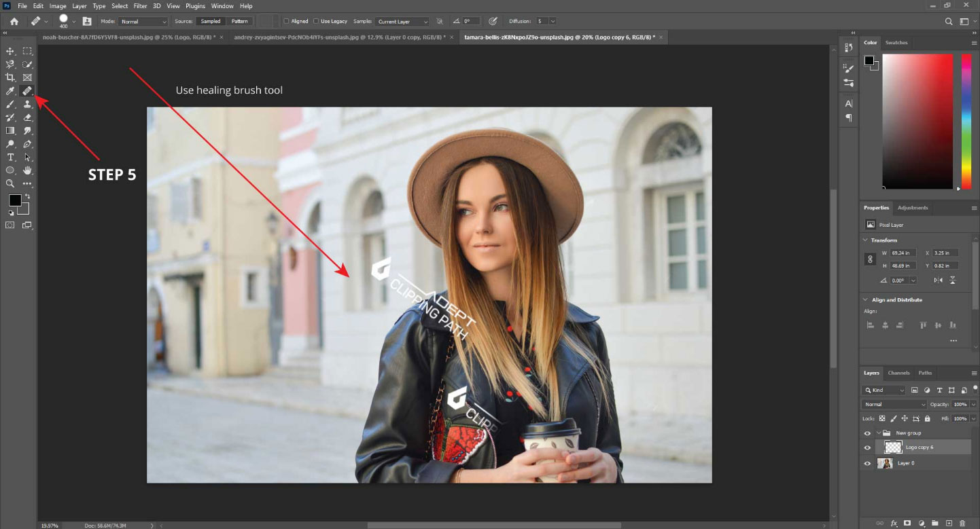The image size is (980, 529).
Task: Switch to the Adjustments tab
Action: tap(912, 208)
